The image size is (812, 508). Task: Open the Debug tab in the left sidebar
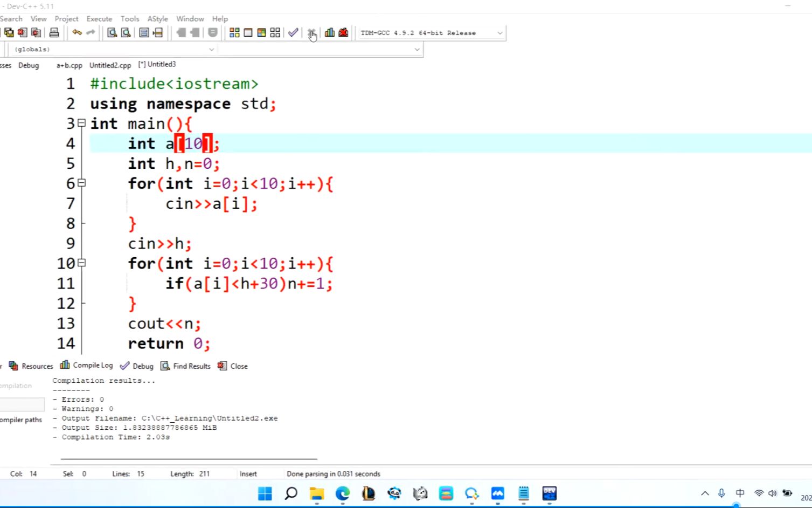point(29,65)
